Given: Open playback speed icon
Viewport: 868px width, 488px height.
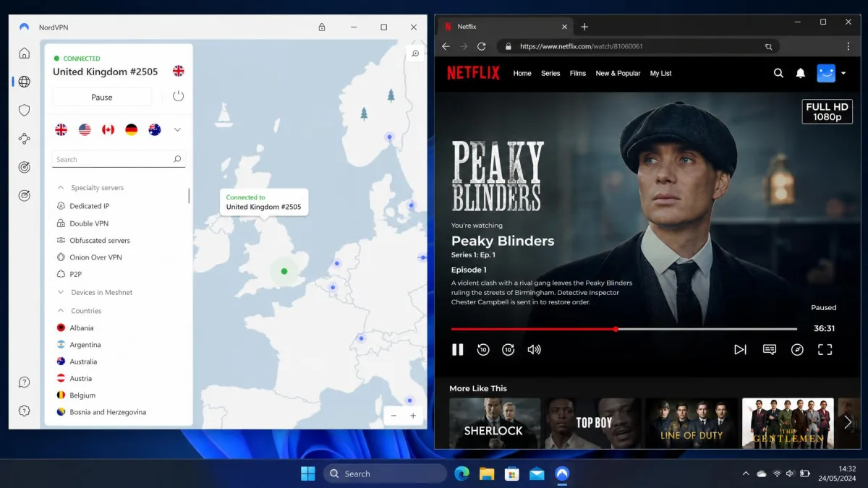Looking at the screenshot, I should coord(797,349).
